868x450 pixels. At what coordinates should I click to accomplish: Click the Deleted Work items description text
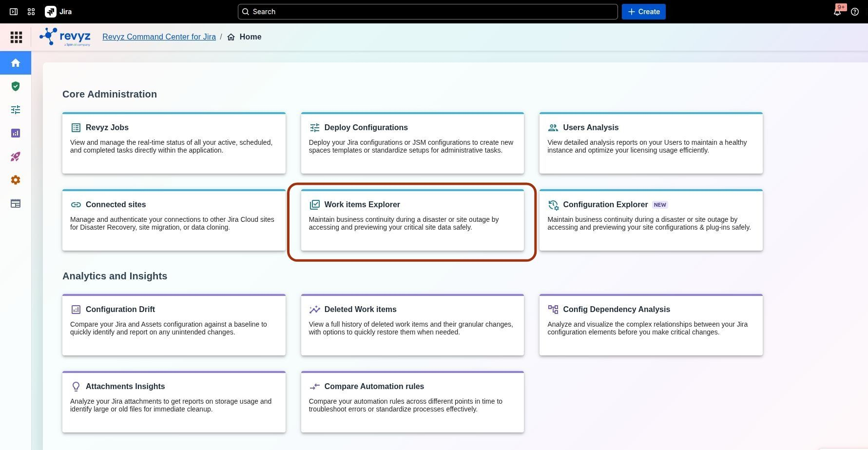coord(411,328)
